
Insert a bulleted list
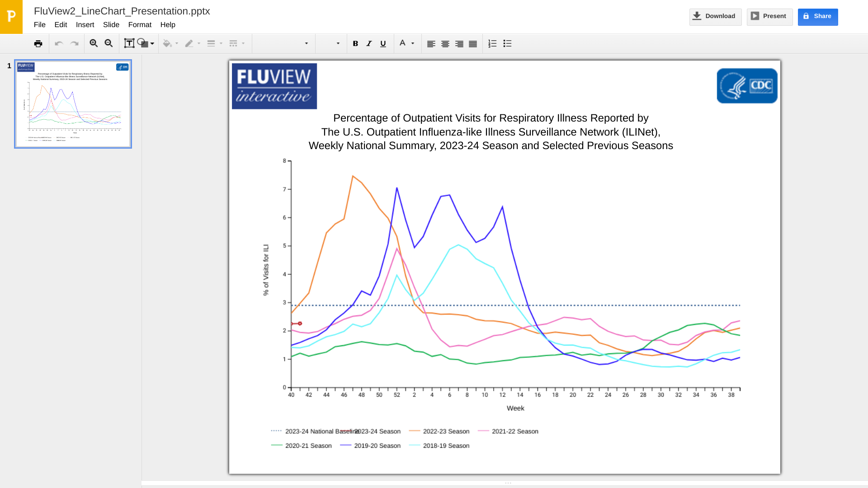[x=507, y=44]
